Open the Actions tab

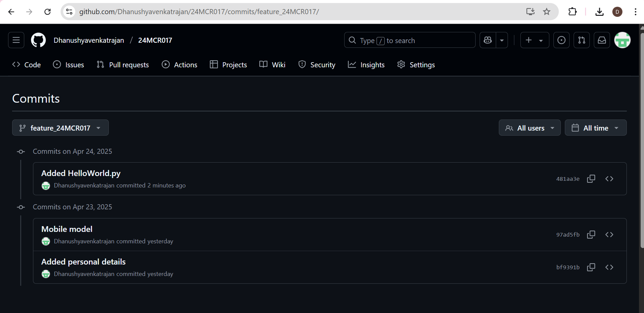(180, 65)
